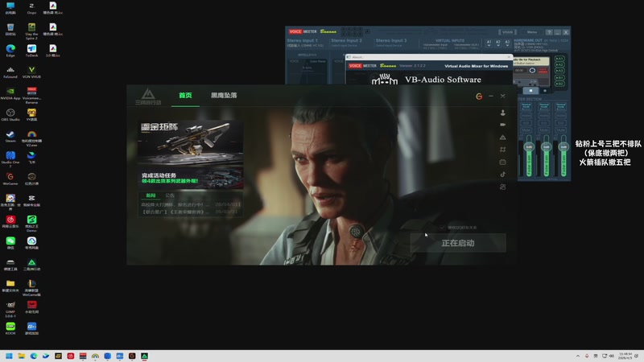
Task: Open the user profile icon in launcher sidebar
Action: coord(502,113)
